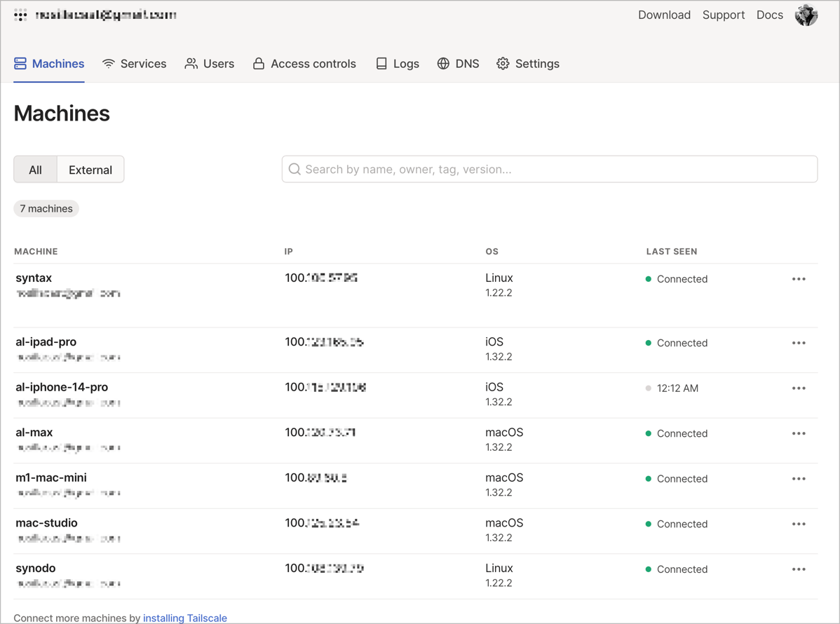The image size is (840, 624).
Task: Click the Services wifi icon
Action: [x=109, y=64]
